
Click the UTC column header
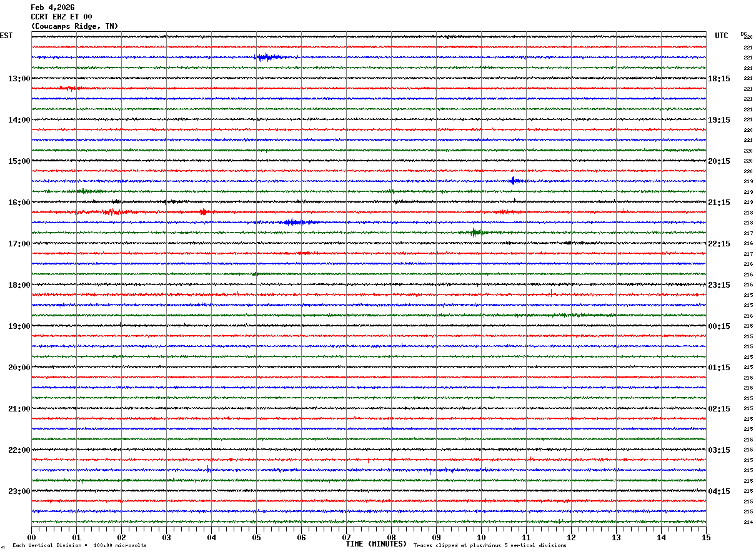pyautogui.click(x=722, y=36)
